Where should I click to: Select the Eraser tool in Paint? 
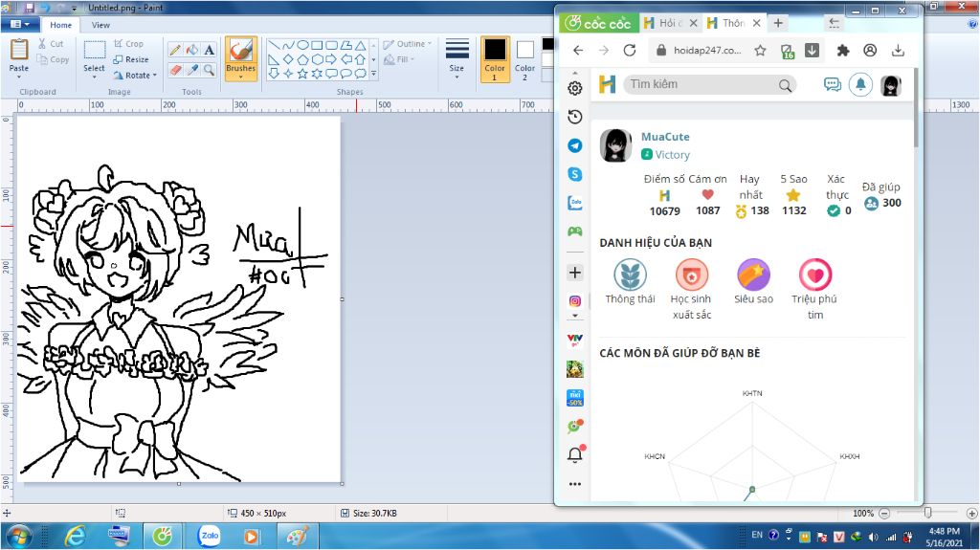176,70
